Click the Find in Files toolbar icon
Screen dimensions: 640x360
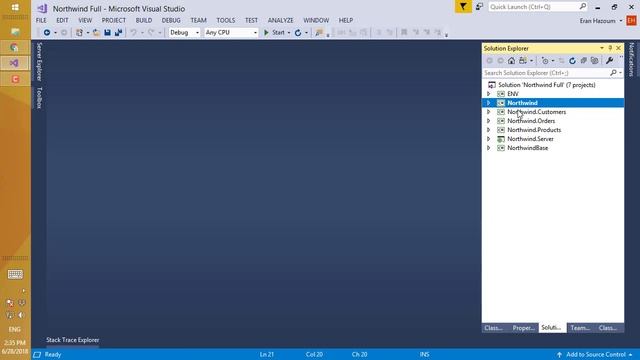pyautogui.click(x=319, y=33)
